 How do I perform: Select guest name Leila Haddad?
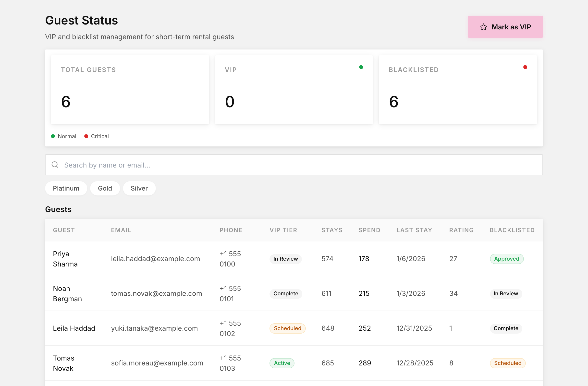pos(74,328)
